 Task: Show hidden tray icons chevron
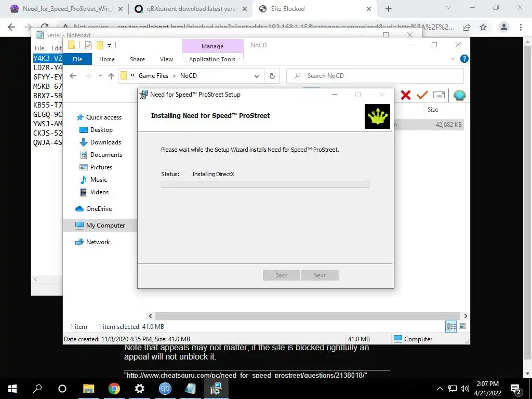440,389
